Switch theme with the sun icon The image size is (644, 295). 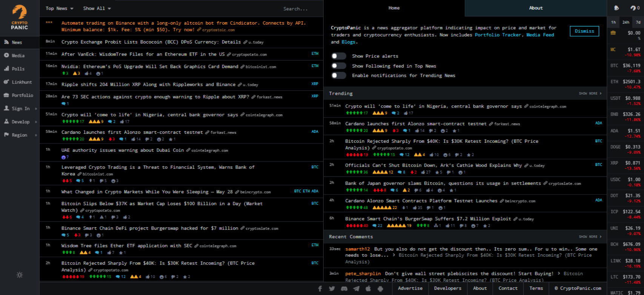(20, 275)
